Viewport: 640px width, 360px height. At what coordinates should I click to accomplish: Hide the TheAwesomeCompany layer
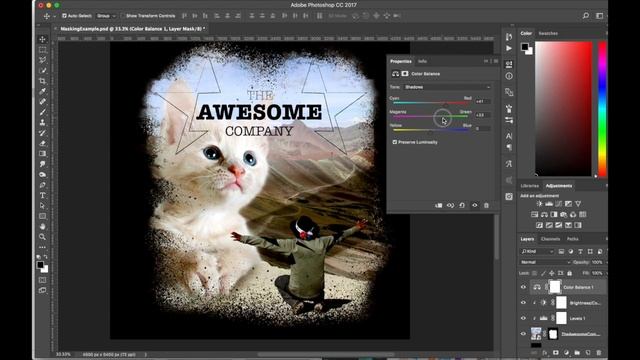(523, 334)
